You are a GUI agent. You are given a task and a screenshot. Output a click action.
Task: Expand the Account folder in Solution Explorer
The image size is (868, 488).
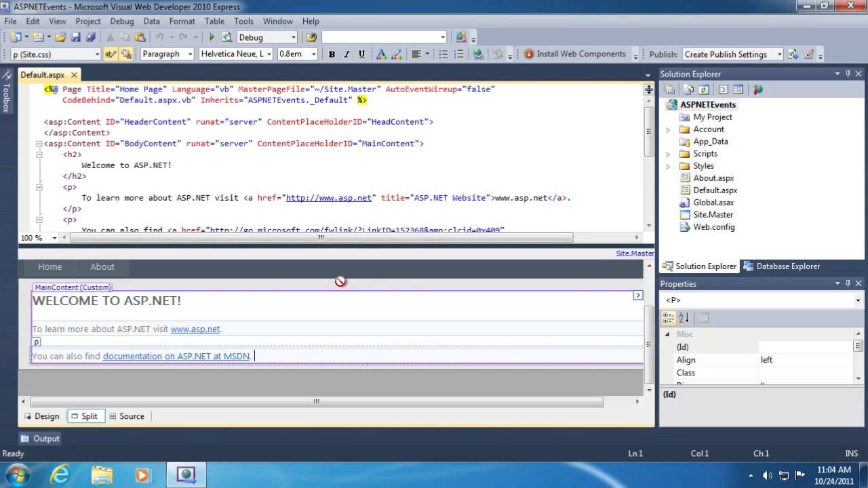tap(669, 129)
